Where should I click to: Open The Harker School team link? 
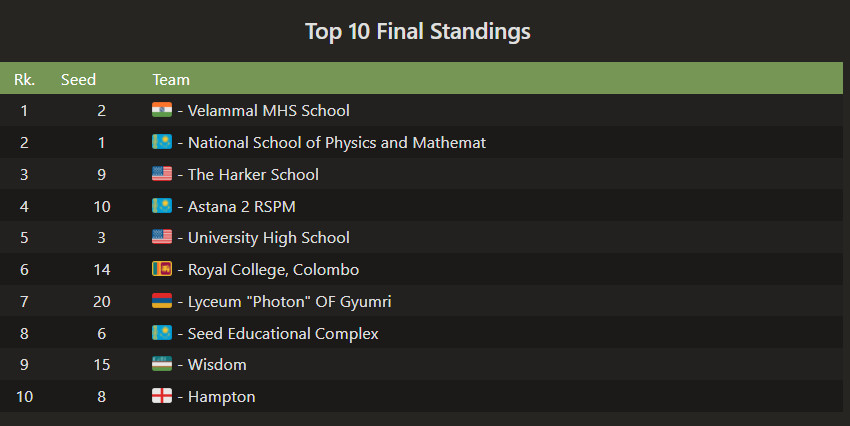point(253,174)
